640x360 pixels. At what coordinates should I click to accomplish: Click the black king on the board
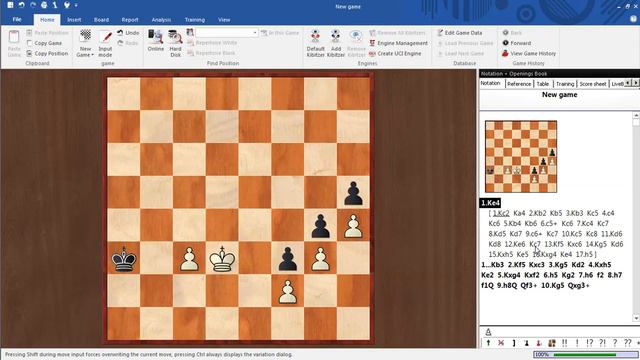pyautogui.click(x=124, y=259)
